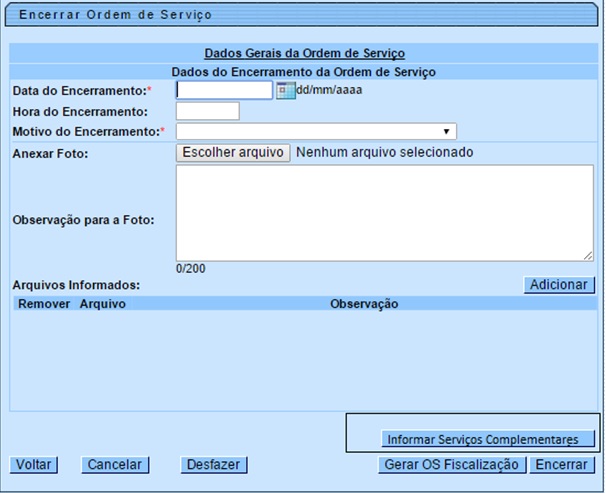Click the Data do Encerramento date field
The width and height of the screenshot is (606, 493).
224,91
